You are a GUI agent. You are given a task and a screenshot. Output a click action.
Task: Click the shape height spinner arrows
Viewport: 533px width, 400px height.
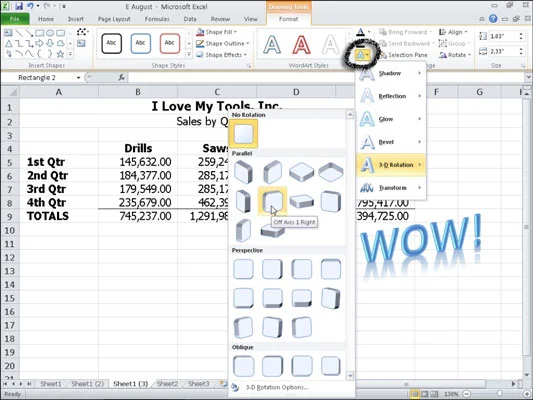point(521,36)
